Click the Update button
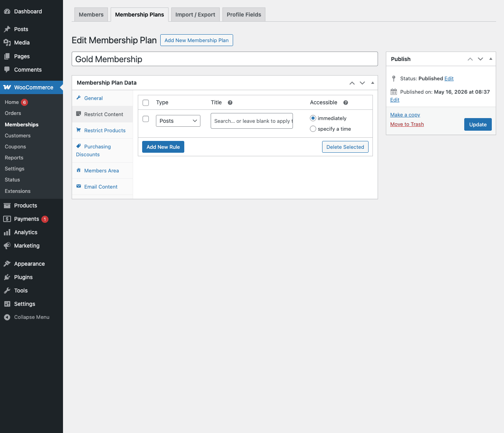This screenshot has height=433, width=504. [478, 124]
